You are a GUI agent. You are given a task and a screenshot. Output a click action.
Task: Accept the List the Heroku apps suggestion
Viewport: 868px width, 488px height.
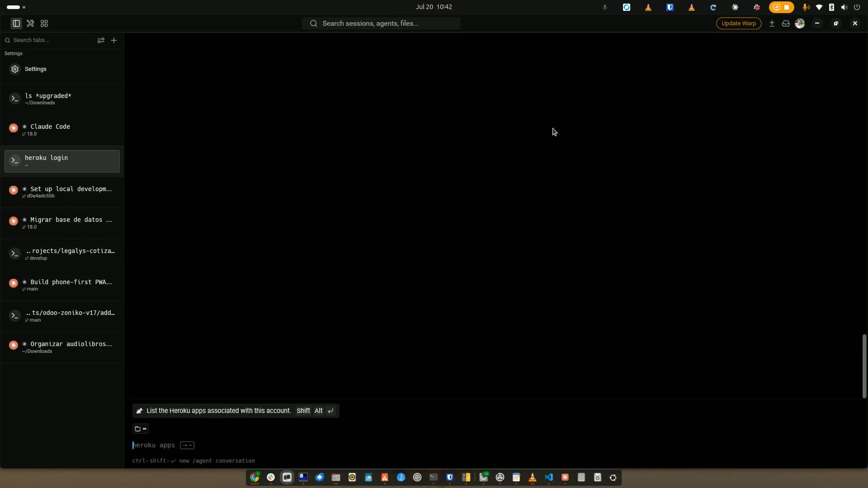(x=236, y=411)
